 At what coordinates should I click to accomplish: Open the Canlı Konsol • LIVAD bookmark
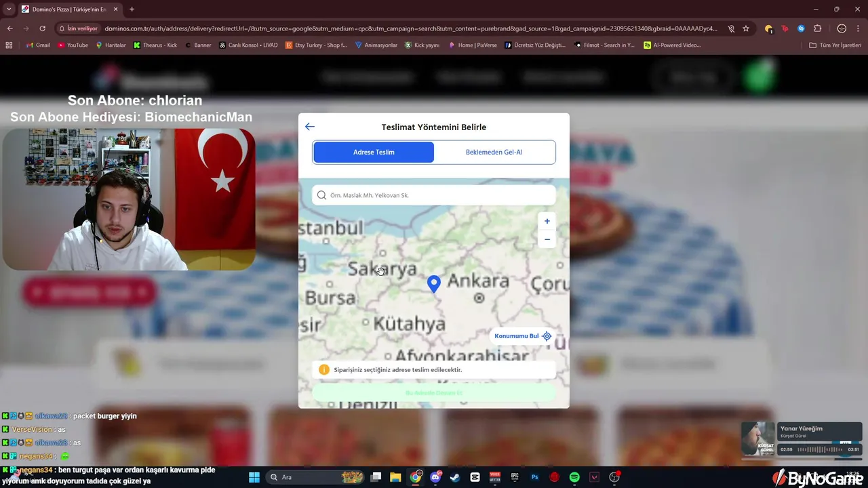coord(248,45)
